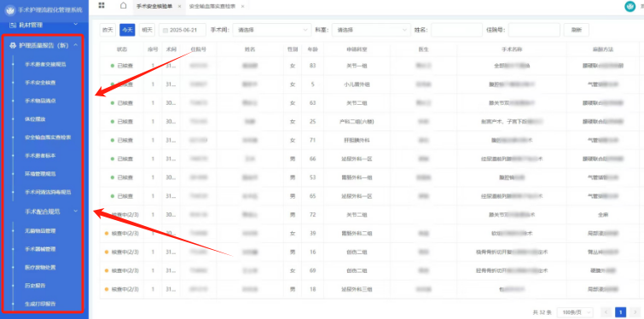Click the system logo in sidebar header

pos(10,10)
